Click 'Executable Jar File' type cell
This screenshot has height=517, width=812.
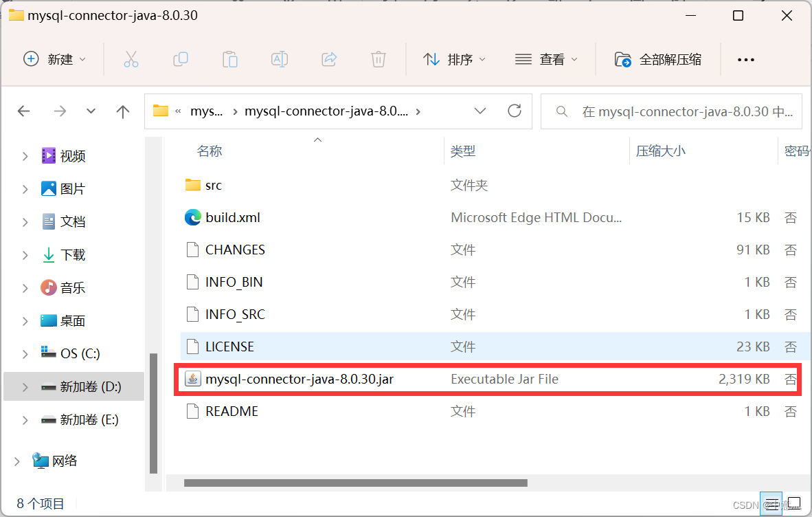(504, 379)
